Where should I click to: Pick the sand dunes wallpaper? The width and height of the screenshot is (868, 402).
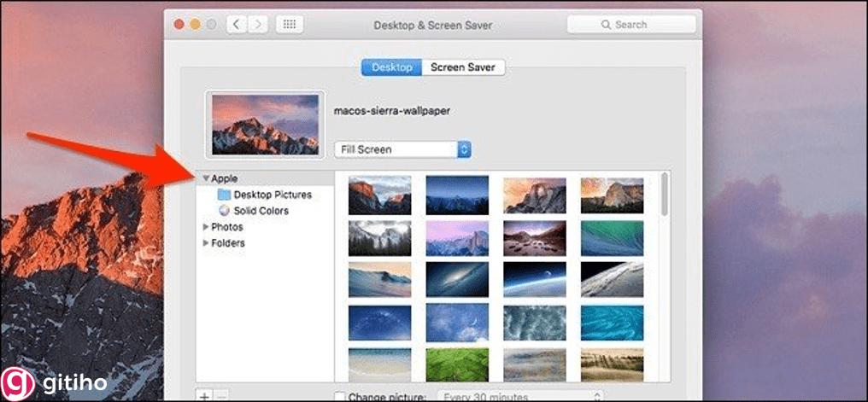[613, 365]
